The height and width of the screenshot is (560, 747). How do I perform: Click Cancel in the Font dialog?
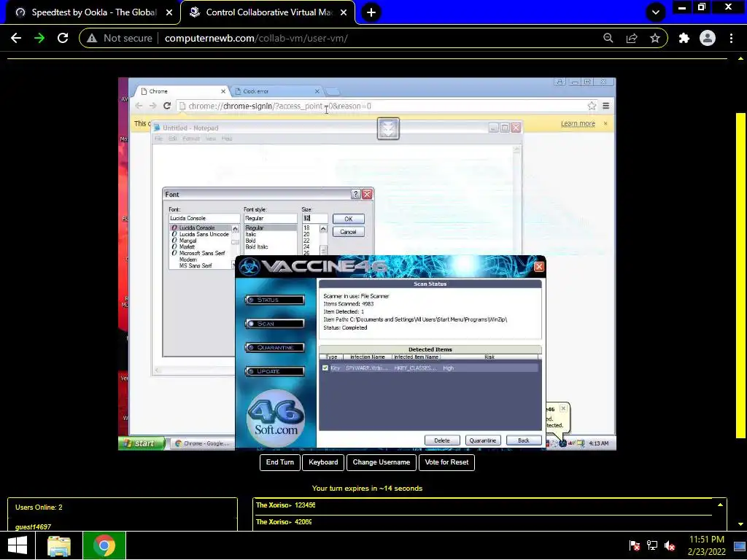(x=348, y=232)
